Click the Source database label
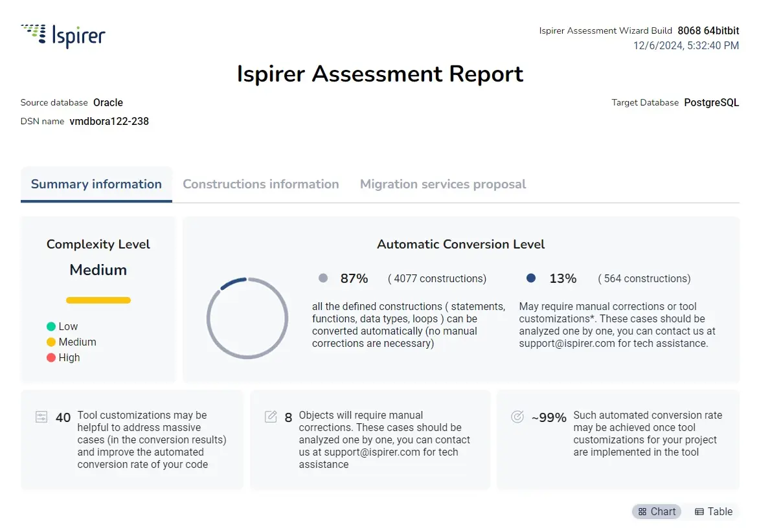Viewport: 781px width, 532px height. 54,103
